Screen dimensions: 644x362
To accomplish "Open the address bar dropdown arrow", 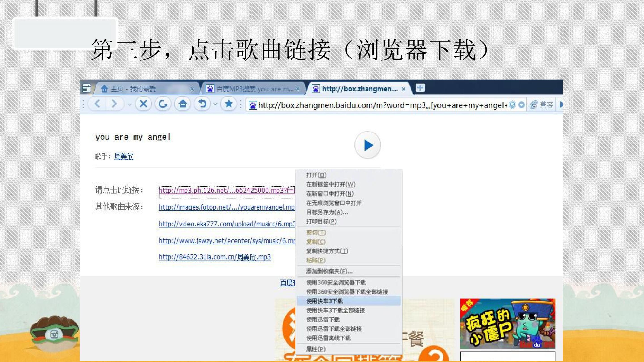I will click(521, 105).
